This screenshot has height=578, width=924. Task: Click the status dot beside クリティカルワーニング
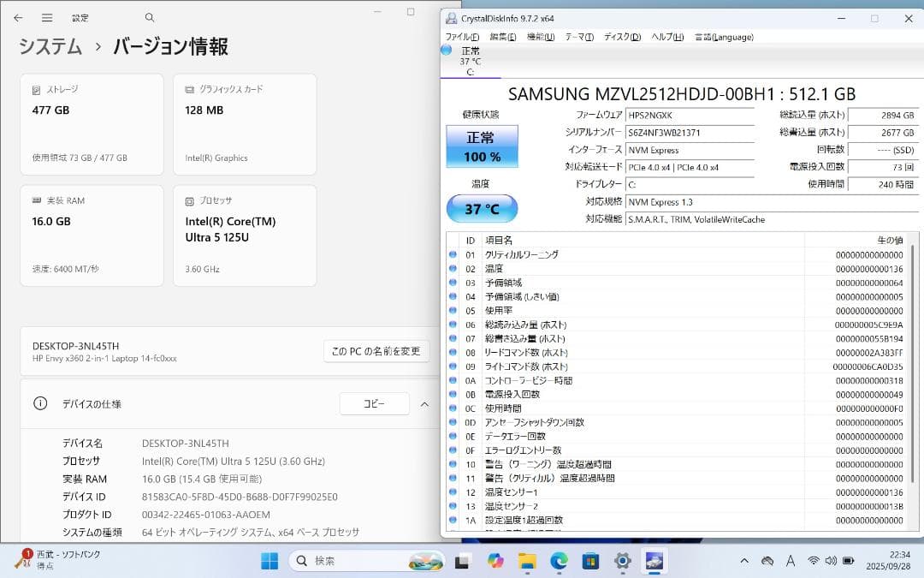[x=453, y=254]
